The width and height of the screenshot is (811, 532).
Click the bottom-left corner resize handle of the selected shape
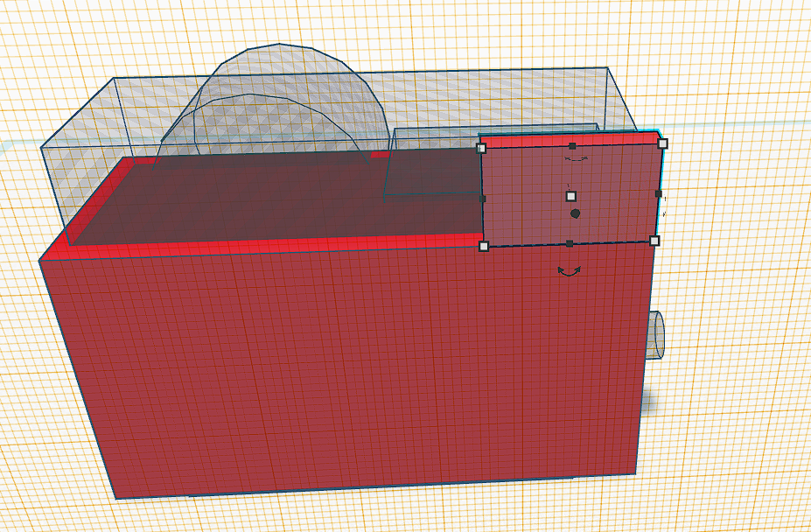[x=484, y=247]
